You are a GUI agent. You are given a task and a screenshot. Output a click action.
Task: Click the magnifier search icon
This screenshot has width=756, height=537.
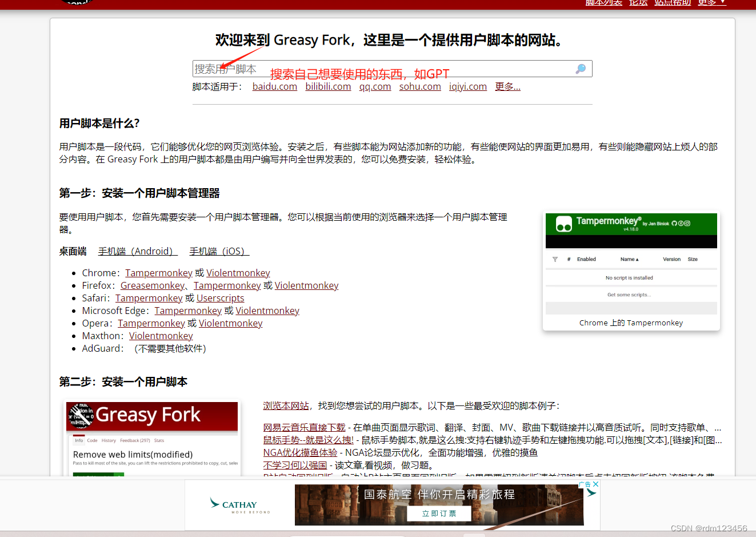pyautogui.click(x=581, y=69)
